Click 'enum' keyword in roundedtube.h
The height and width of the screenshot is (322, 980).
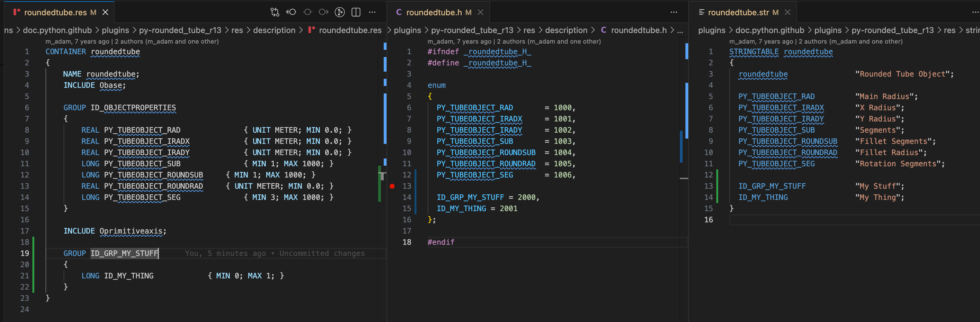tap(436, 86)
